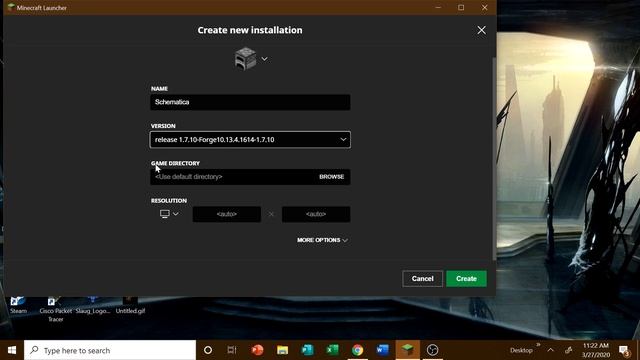Click the Minecraft Launcher taskbar icon

point(407,350)
